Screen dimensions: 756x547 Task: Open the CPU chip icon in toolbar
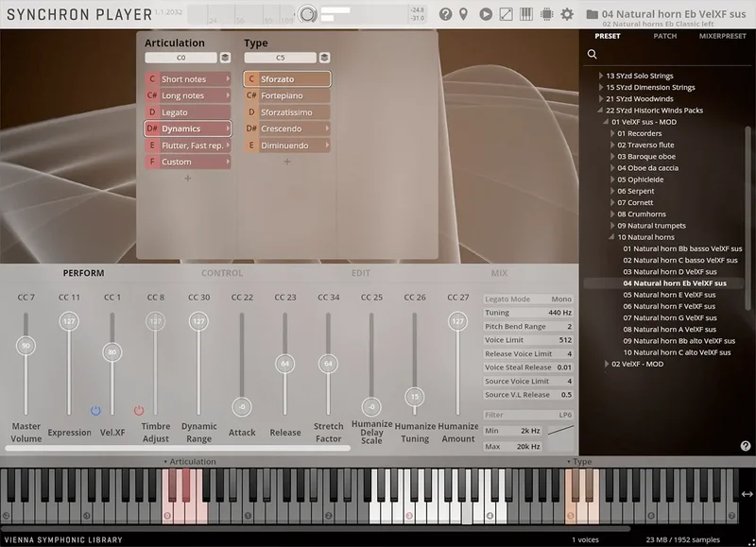547,14
